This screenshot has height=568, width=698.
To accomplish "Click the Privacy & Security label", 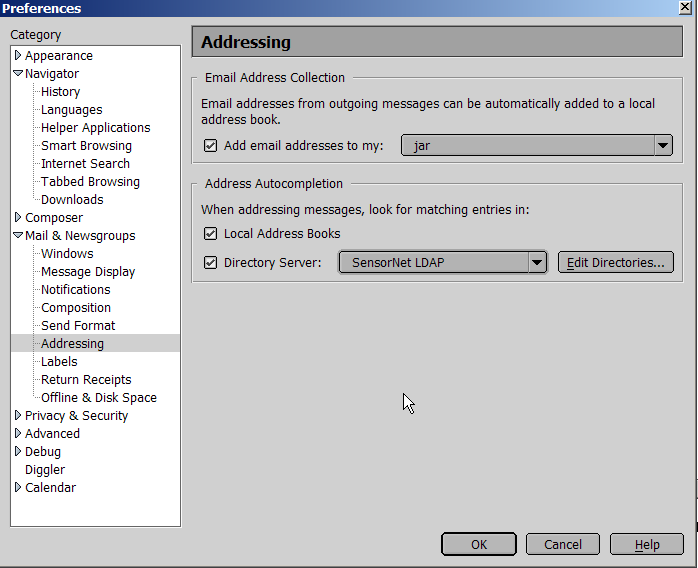I will [x=77, y=415].
